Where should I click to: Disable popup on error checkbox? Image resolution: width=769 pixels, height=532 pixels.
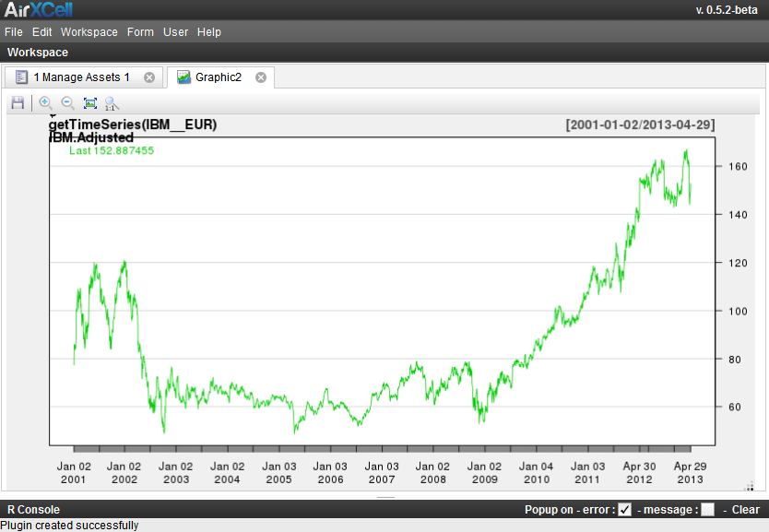[624, 510]
